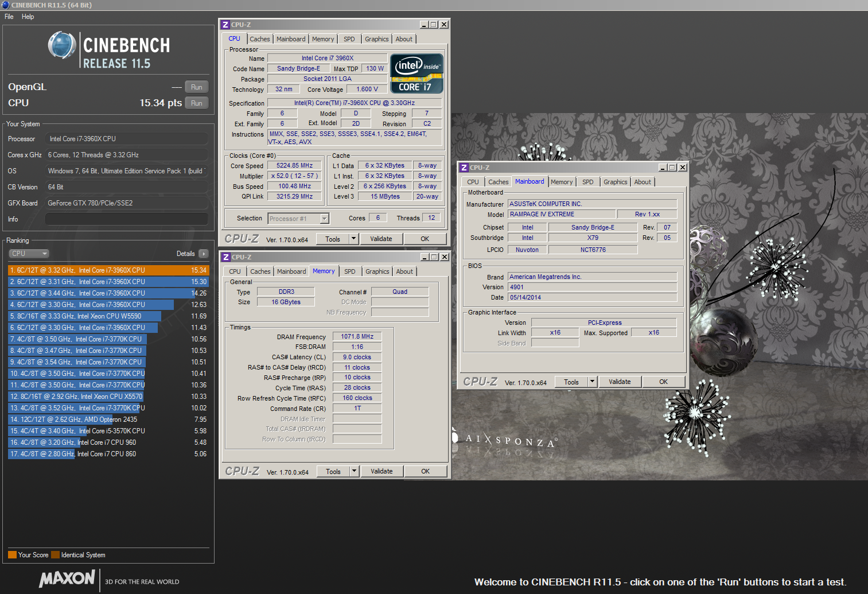Switch to Mainboard tab in top CPU-Z window
This screenshot has height=594, width=868.
coord(291,39)
